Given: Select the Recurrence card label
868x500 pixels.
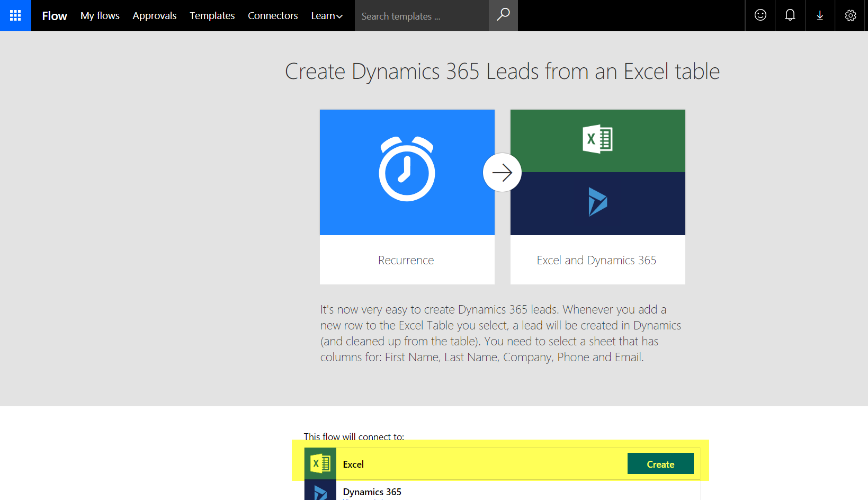Looking at the screenshot, I should point(406,260).
